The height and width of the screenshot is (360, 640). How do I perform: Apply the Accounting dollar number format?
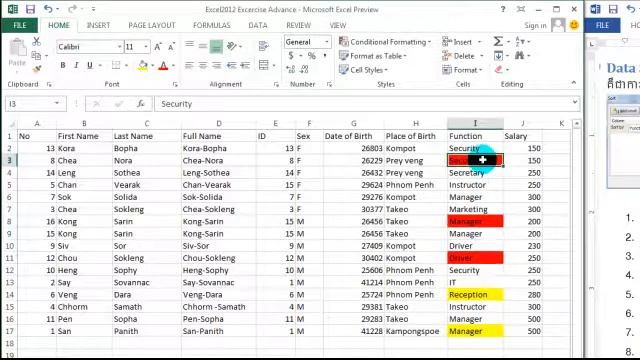click(x=291, y=55)
